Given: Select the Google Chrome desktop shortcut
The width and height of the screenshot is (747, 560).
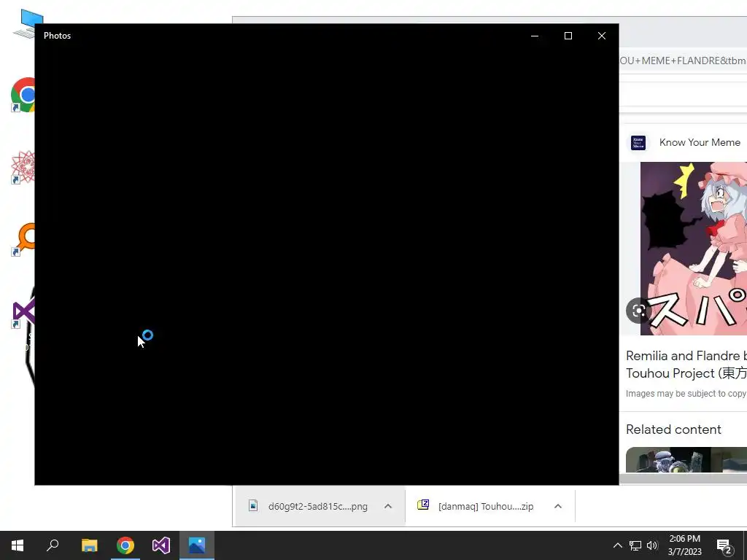Looking at the screenshot, I should tap(23, 95).
